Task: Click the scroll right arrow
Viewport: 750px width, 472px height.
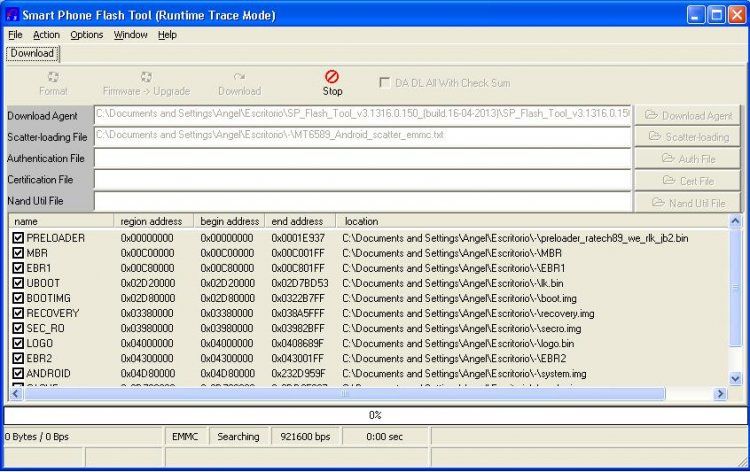Action: click(720, 394)
